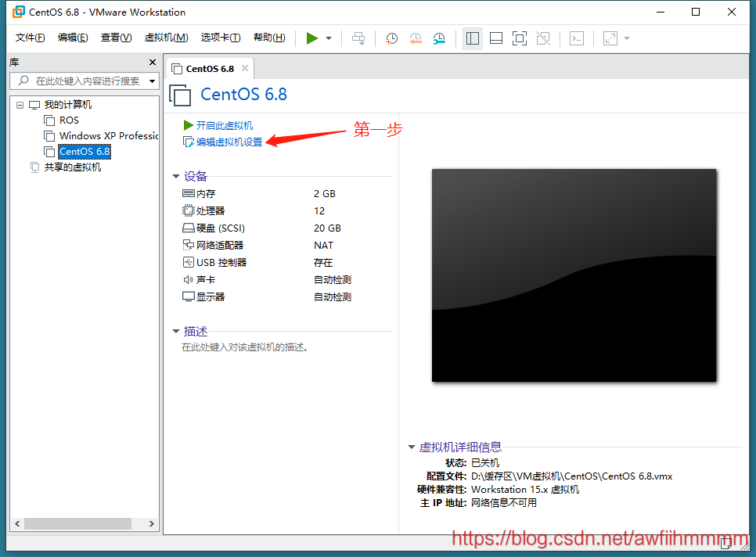Open the console view icon
The image size is (756, 557).
coord(577,38)
